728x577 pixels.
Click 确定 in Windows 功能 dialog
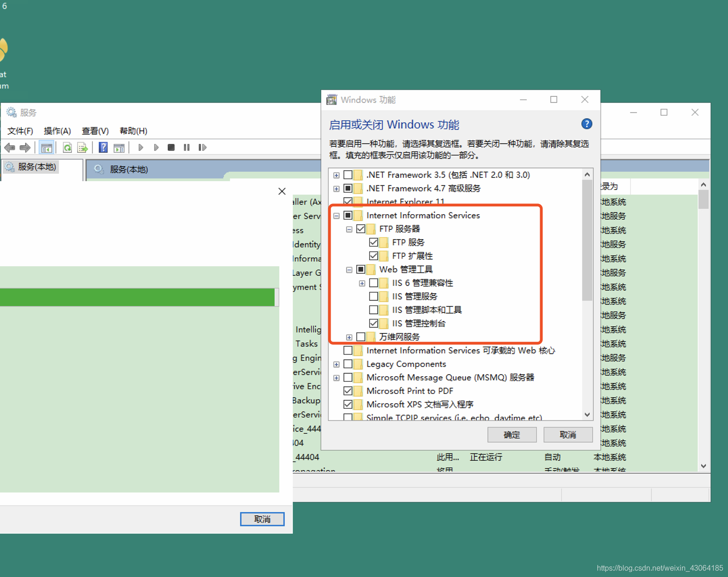click(512, 435)
